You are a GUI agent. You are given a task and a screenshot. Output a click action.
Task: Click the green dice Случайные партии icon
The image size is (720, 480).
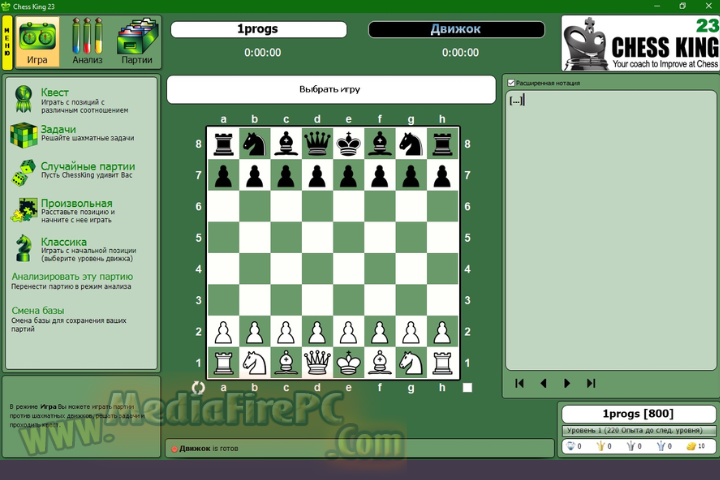(23, 173)
